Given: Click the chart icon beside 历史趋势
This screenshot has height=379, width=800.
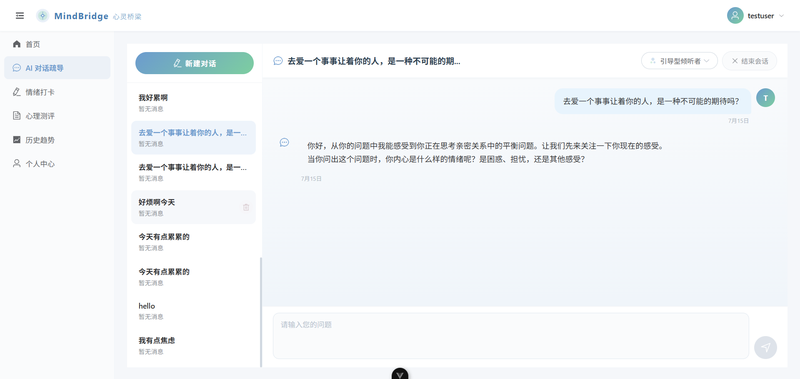Looking at the screenshot, I should coord(17,139).
